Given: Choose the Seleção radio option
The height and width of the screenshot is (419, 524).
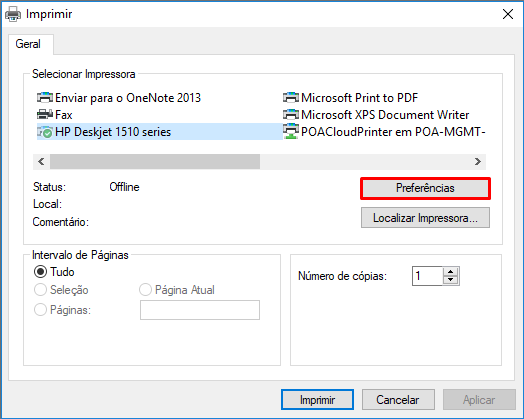Looking at the screenshot, I should 40,290.
